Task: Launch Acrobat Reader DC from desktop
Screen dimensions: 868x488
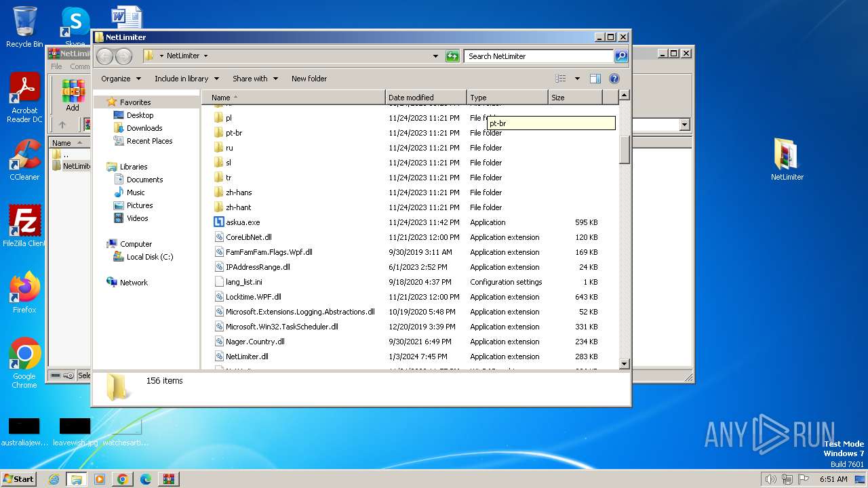Action: (x=24, y=98)
